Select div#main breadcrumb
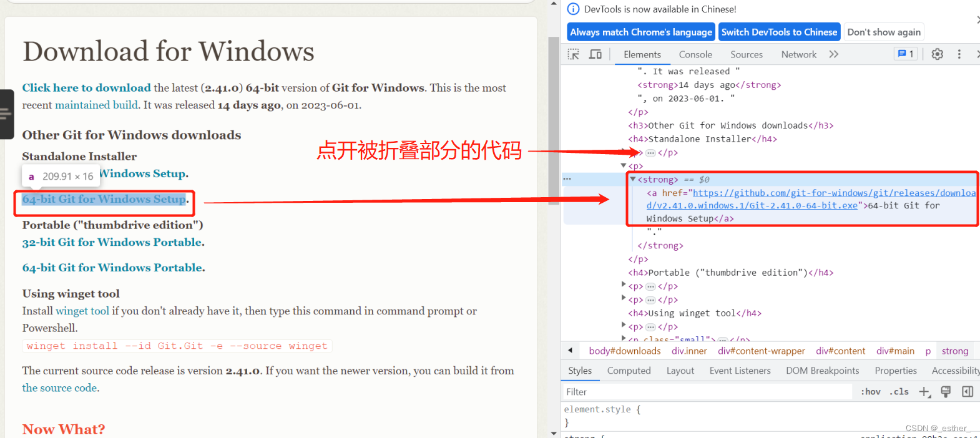The width and height of the screenshot is (980, 438). point(895,351)
